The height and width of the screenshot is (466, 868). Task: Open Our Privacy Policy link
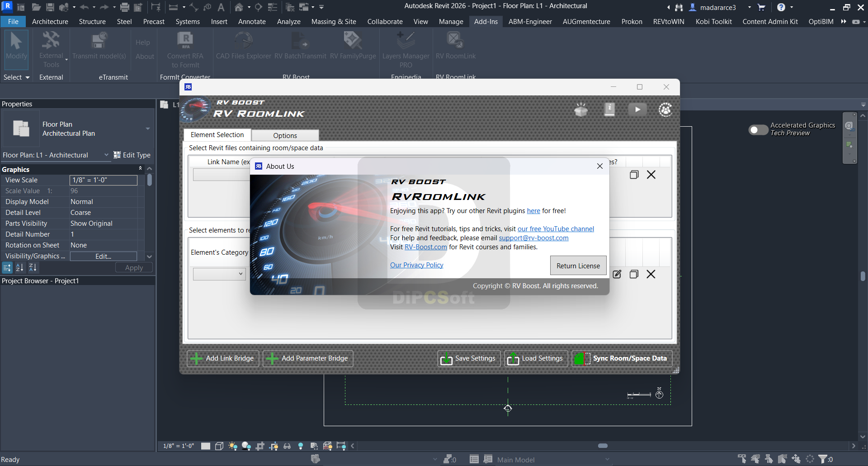(416, 265)
